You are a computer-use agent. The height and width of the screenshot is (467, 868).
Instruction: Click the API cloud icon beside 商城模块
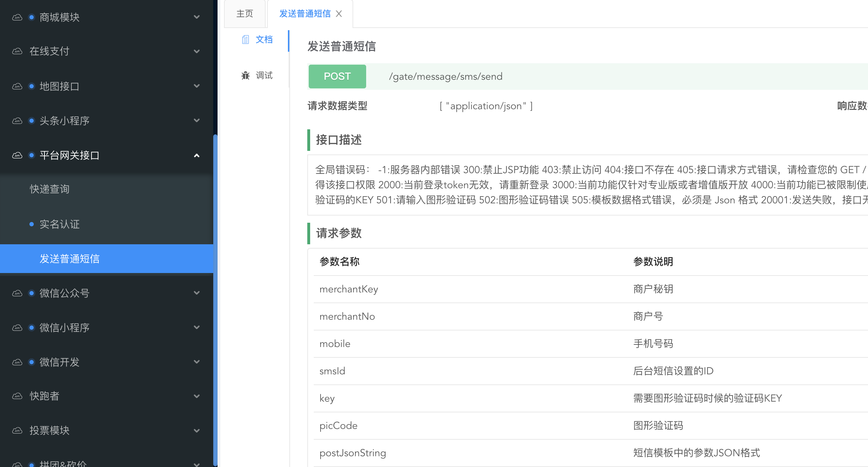[17, 17]
